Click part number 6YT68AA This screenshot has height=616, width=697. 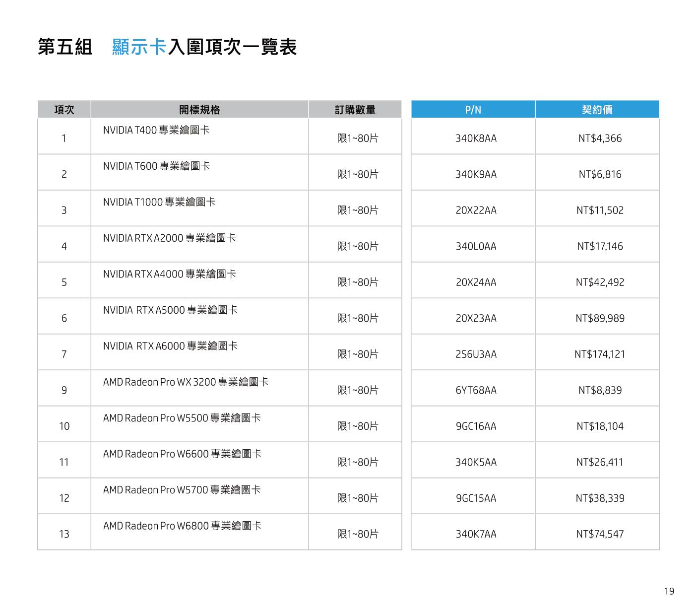[x=476, y=391]
